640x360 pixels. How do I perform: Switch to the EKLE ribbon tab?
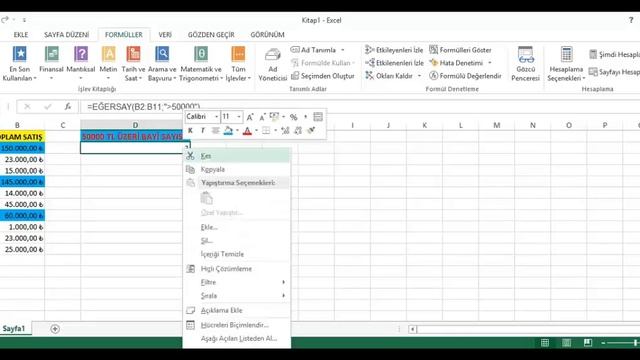pyautogui.click(x=21, y=35)
